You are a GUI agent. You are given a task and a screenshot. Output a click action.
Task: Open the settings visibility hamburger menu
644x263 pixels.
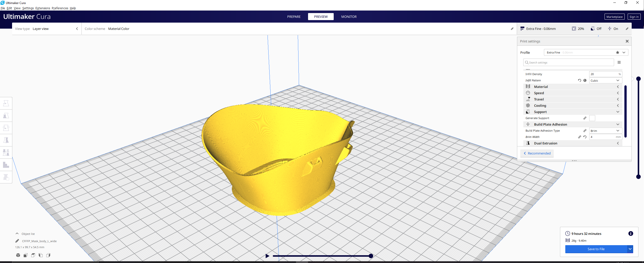[x=619, y=63]
